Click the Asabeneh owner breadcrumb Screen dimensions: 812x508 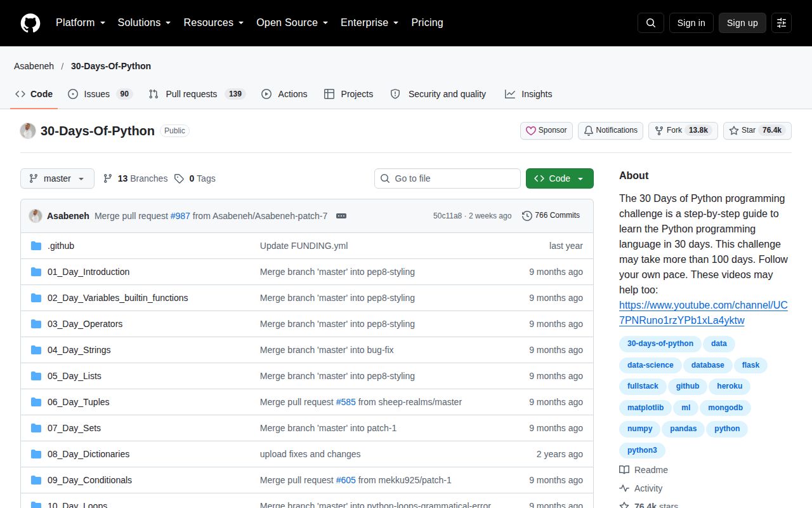click(x=34, y=66)
